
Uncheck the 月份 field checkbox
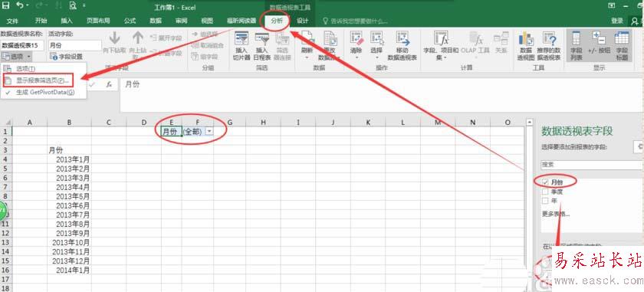[x=545, y=182]
